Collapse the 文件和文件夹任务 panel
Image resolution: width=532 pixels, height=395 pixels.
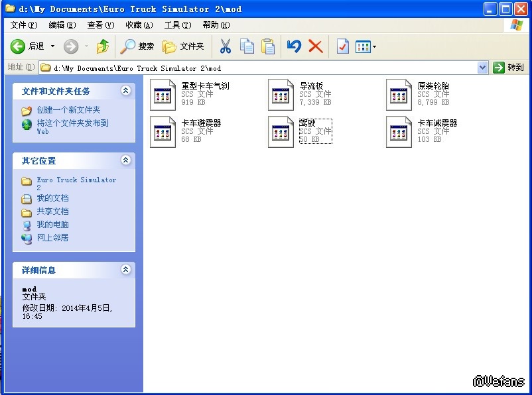tap(126, 91)
